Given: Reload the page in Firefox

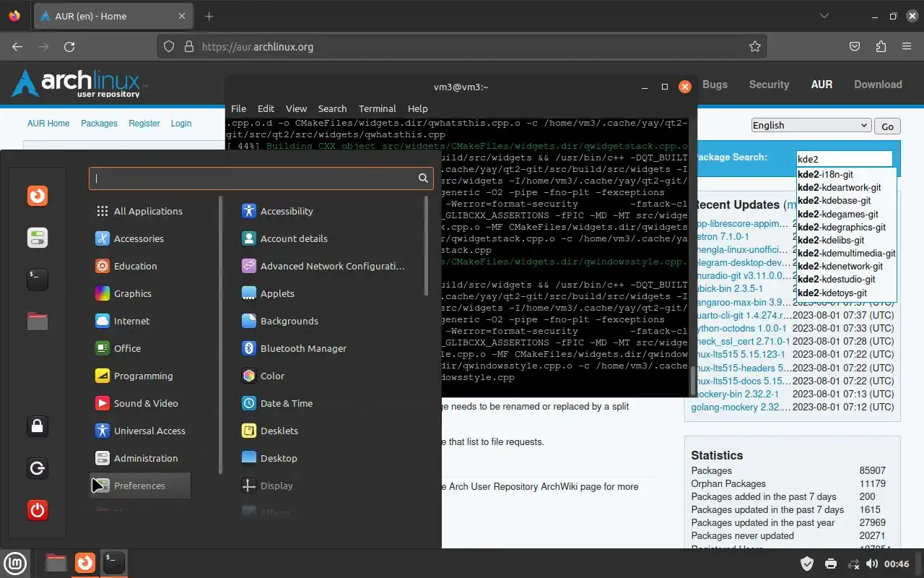Looking at the screenshot, I should click(69, 46).
